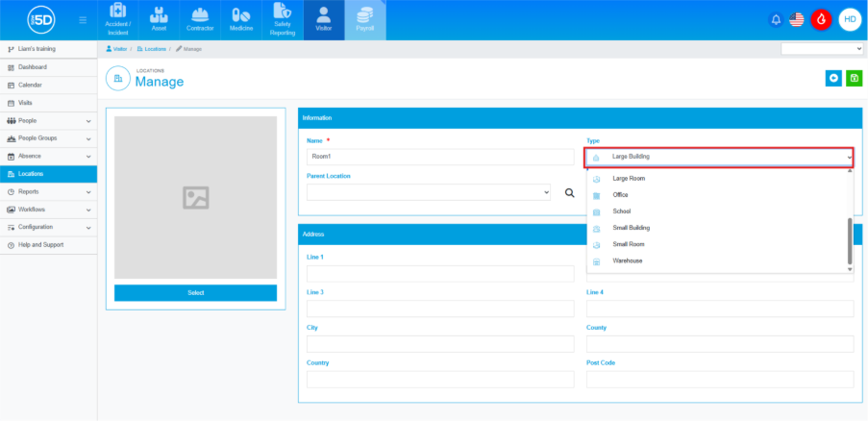868x421 pixels.
Task: Open the Medicine module
Action: click(241, 20)
